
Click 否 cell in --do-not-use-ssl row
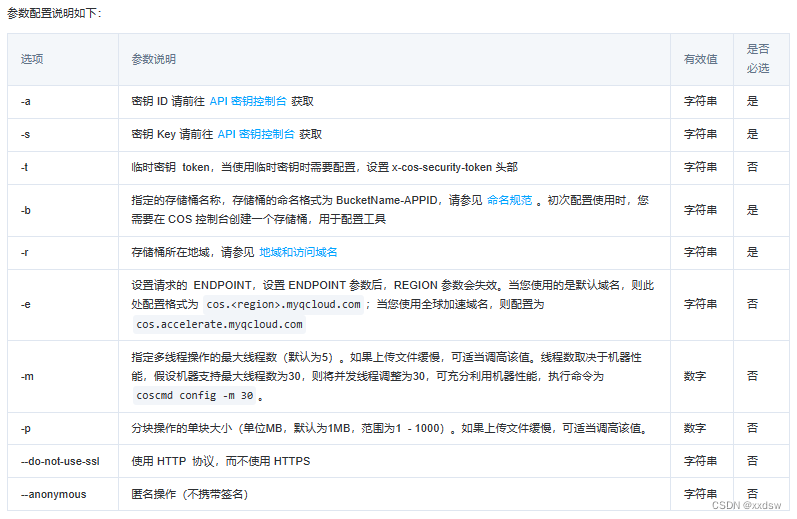click(752, 461)
